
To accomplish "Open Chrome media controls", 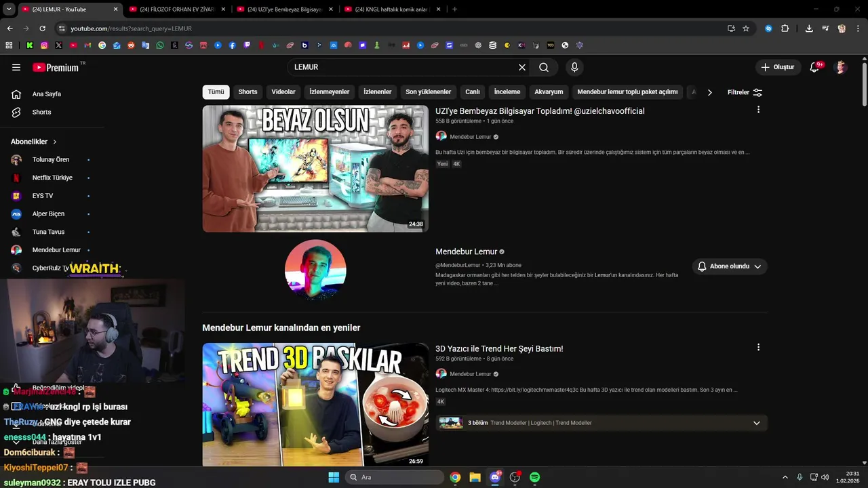I will click(x=825, y=28).
